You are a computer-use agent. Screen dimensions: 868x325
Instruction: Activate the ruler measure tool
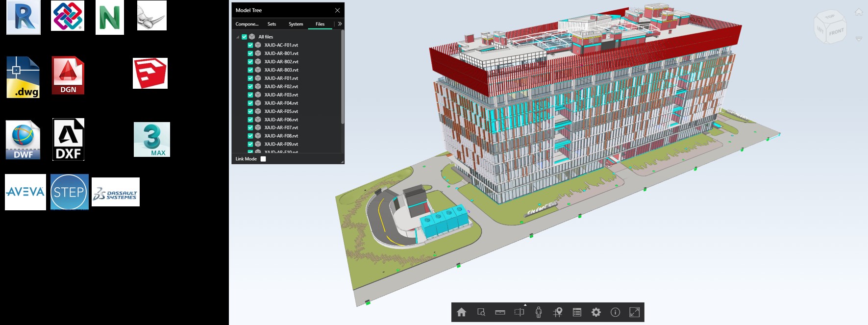(500, 312)
